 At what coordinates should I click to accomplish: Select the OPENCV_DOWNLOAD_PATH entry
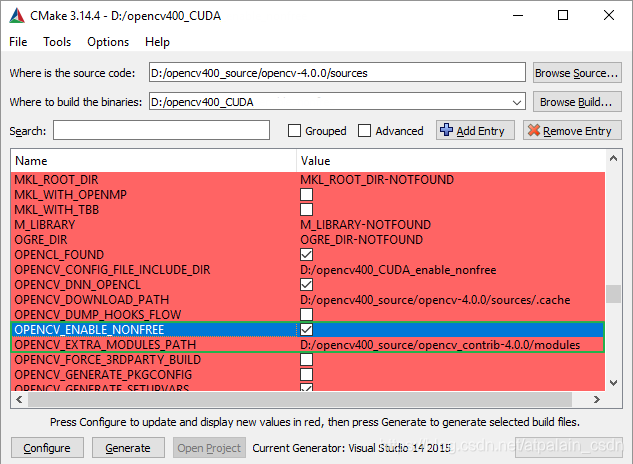click(x=92, y=300)
